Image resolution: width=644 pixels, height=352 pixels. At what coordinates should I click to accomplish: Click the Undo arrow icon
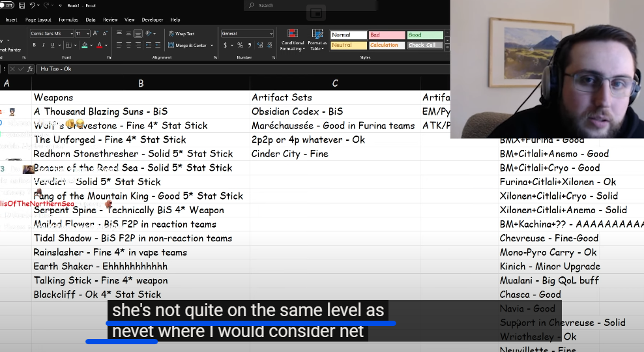(33, 5)
